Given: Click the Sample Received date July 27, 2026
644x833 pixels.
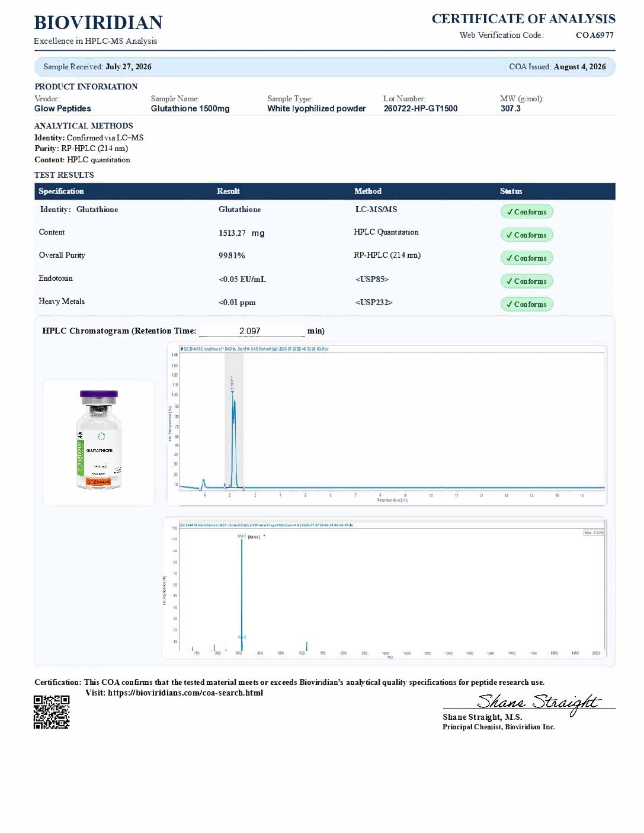Looking at the screenshot, I should pos(129,66).
